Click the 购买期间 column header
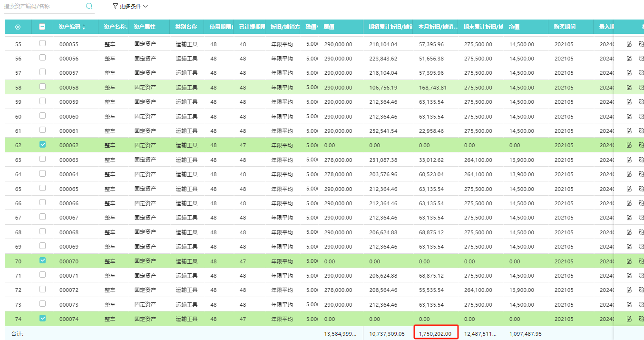644x340 pixels. [565, 27]
